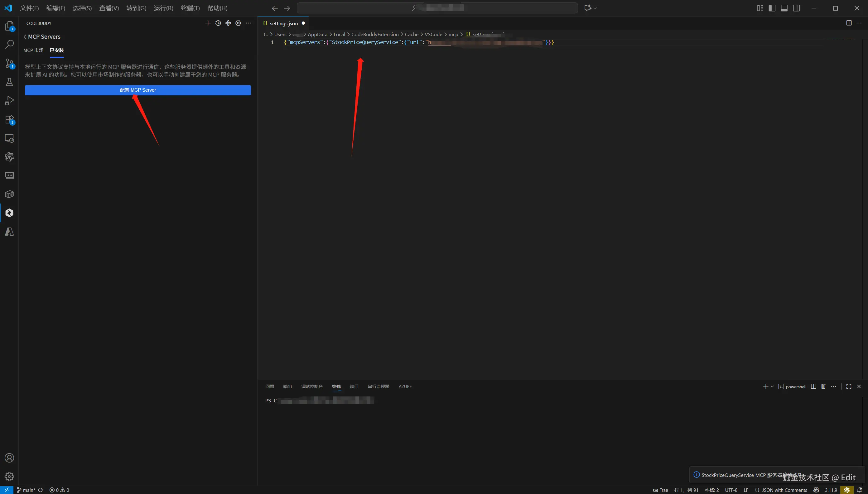
Task: Toggle secondary side bar visibility
Action: click(796, 8)
